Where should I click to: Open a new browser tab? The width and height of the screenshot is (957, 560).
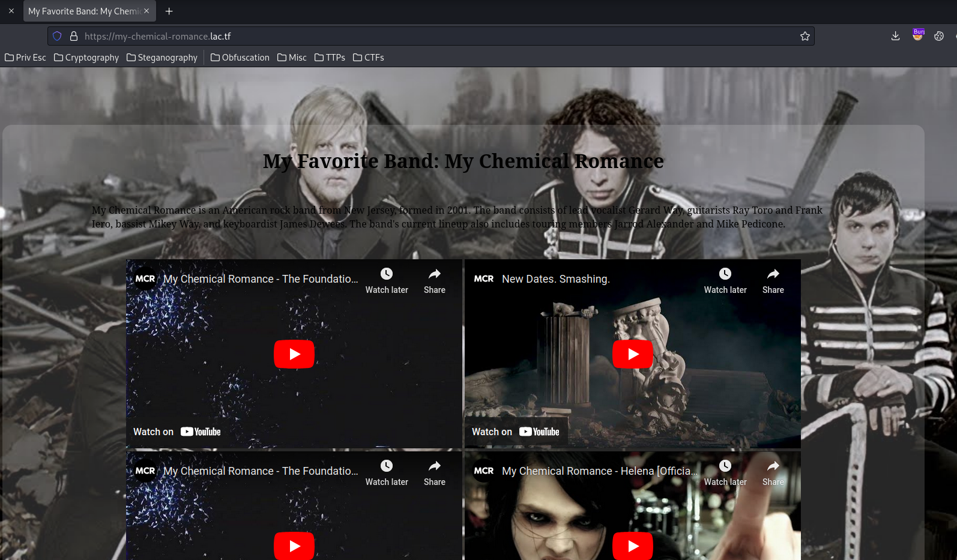(x=169, y=11)
